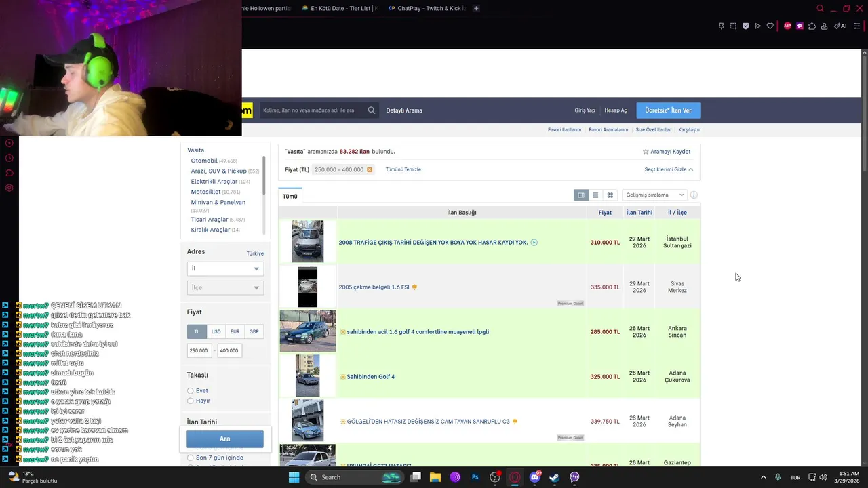This screenshot has width=868, height=488.
Task: Open File Explorer from the taskbar
Action: [435, 477]
